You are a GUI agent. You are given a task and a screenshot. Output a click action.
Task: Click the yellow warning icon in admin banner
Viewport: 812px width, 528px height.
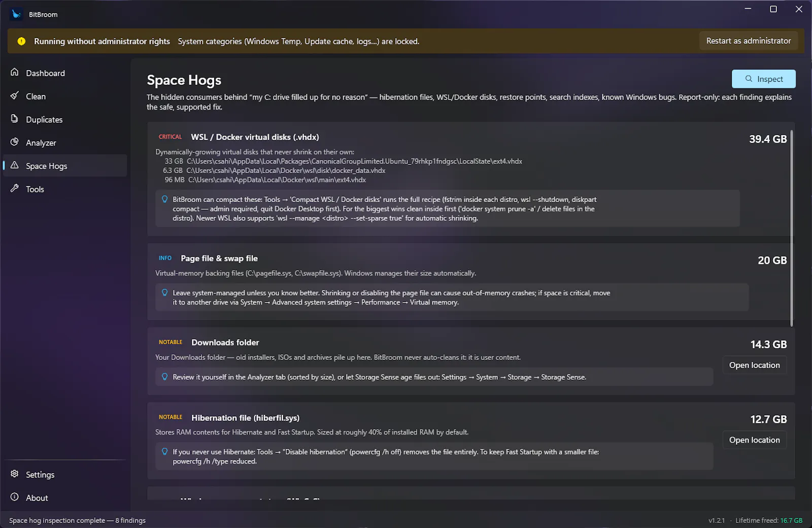click(21, 41)
